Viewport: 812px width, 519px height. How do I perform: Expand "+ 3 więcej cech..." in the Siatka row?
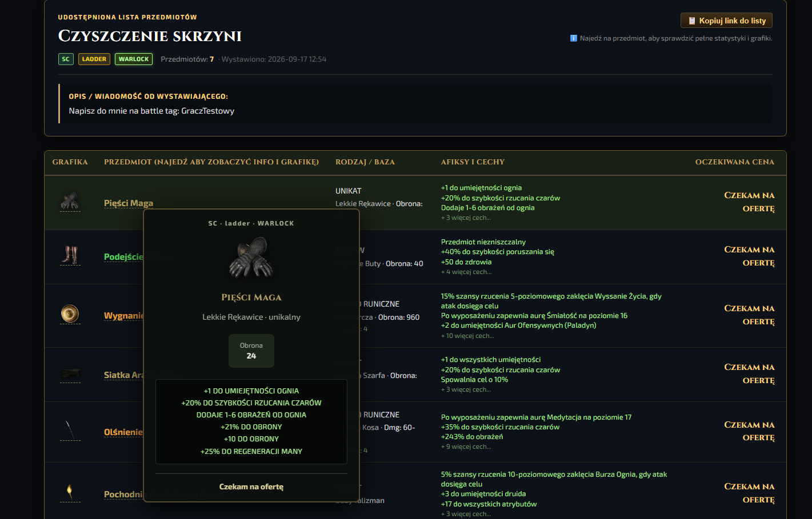[466, 389]
